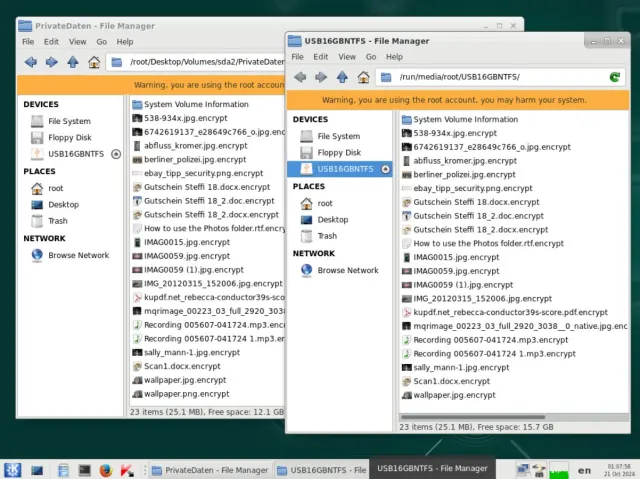Launch Firefox from the taskbar
The height and width of the screenshot is (479, 640).
(x=107, y=469)
